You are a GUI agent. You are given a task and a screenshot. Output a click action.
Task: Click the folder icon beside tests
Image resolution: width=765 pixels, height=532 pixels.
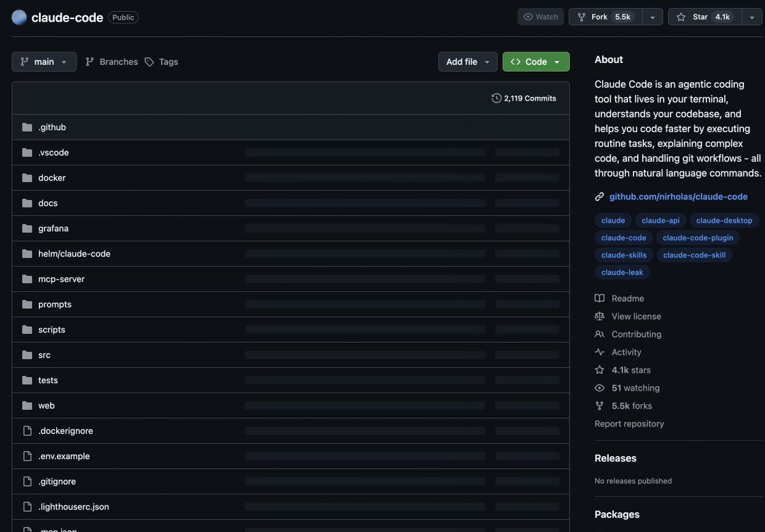tap(27, 380)
